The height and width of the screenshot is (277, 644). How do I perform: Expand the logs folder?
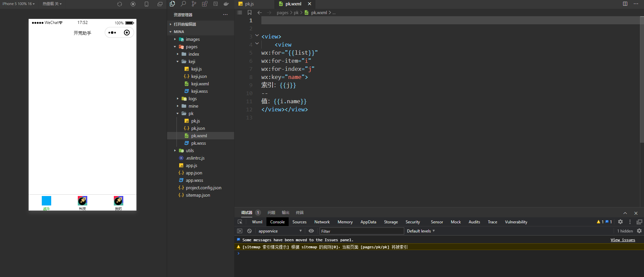(x=178, y=99)
